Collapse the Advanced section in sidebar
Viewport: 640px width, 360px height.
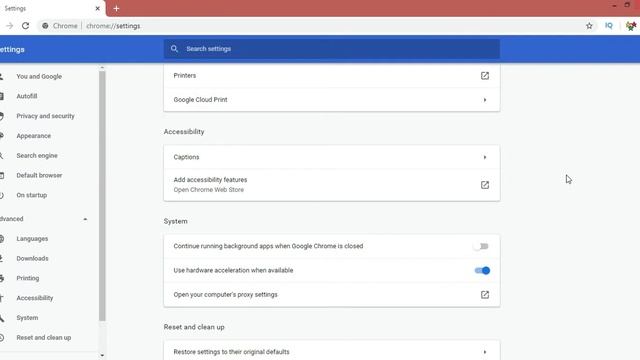[x=85, y=219]
